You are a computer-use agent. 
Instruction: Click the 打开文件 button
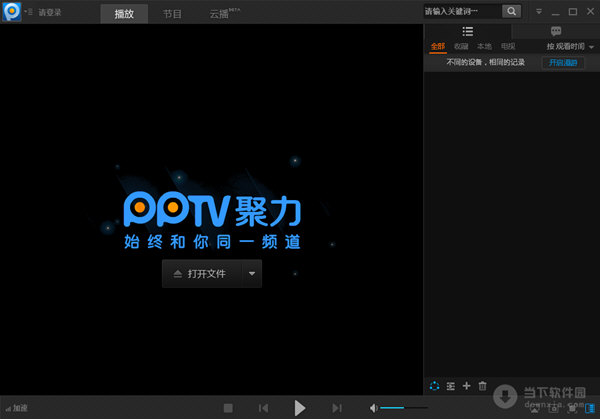click(x=202, y=274)
